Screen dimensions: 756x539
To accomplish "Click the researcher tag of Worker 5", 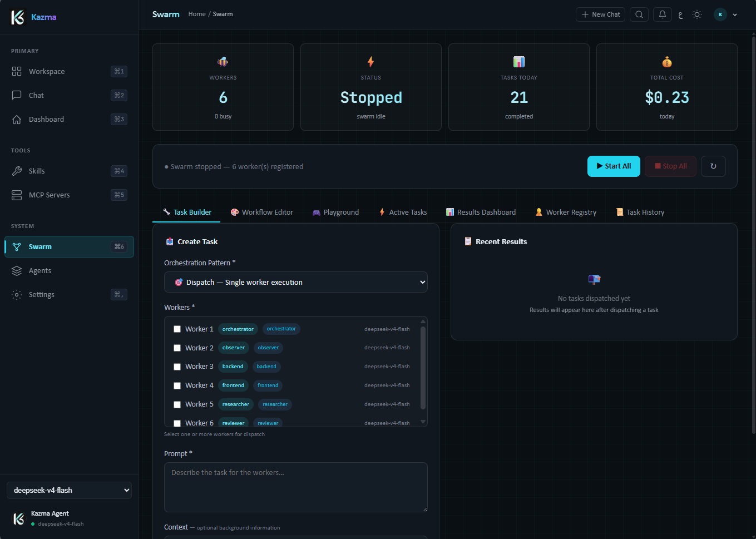I will coord(236,404).
